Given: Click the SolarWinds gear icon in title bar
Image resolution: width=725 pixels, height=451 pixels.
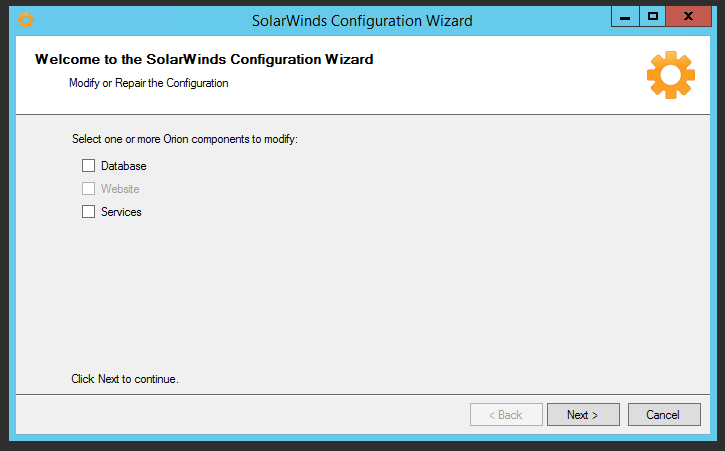Looking at the screenshot, I should tap(26, 20).
